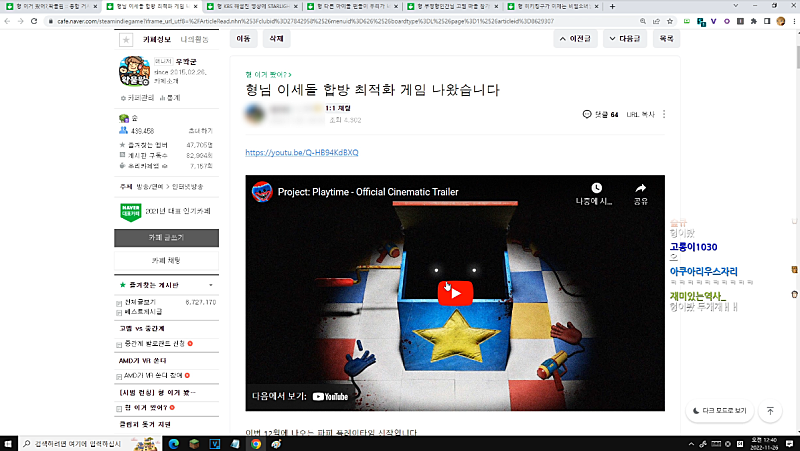
Task: Switch to the sixth browser tab
Action: 553,6
